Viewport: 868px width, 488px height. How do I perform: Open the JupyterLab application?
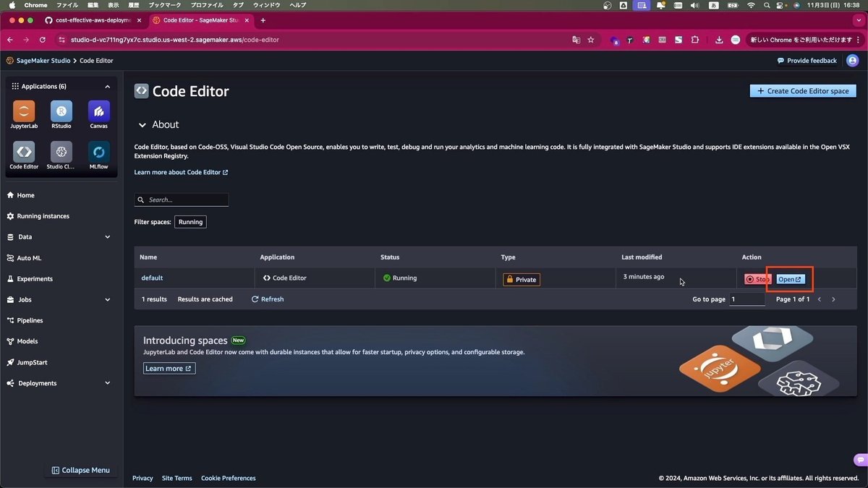pos(24,115)
